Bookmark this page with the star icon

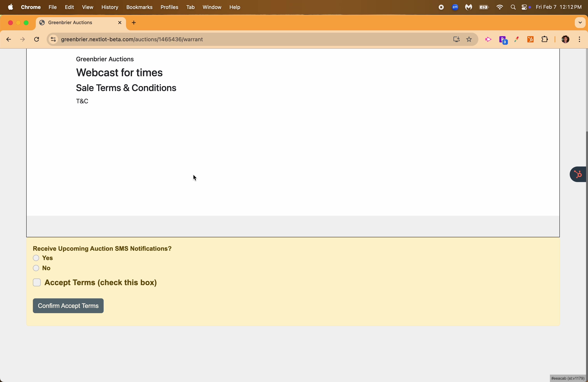469,39
